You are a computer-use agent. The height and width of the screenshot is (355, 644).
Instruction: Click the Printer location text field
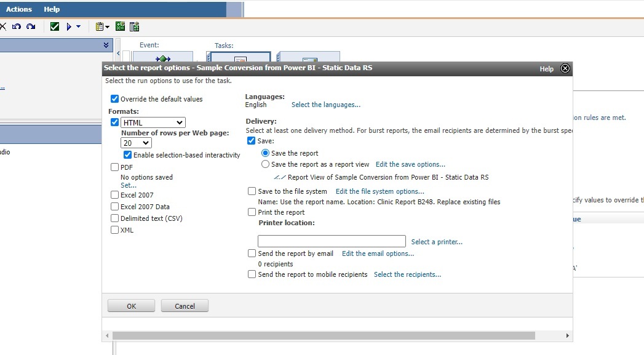tap(332, 241)
